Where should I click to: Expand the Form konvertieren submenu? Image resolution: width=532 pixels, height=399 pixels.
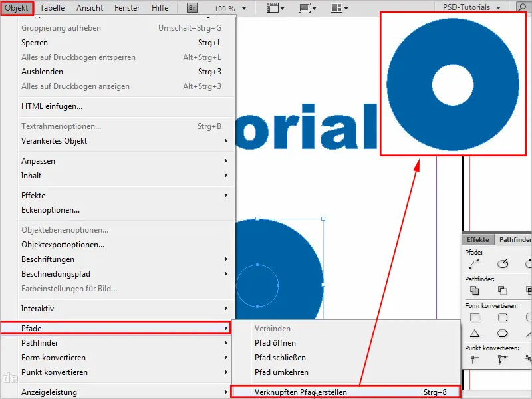[225, 358]
